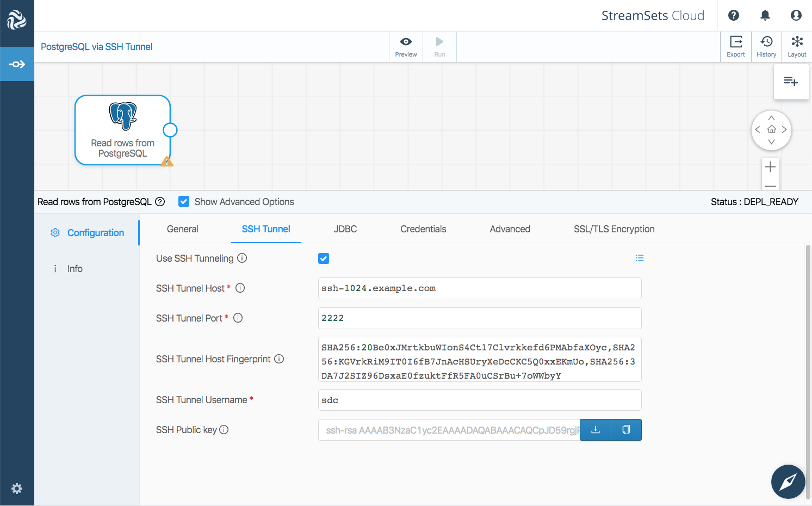This screenshot has width=812, height=506.
Task: Click the add stage list-plus icon
Action: pos(791,82)
